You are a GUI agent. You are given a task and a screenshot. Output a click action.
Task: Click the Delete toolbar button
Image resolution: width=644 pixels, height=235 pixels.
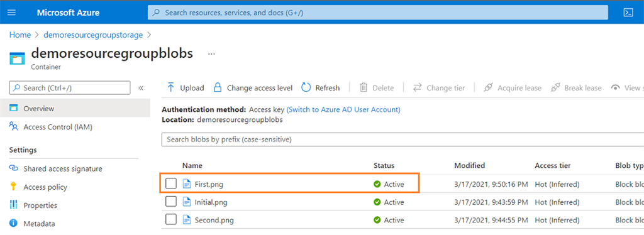[377, 88]
